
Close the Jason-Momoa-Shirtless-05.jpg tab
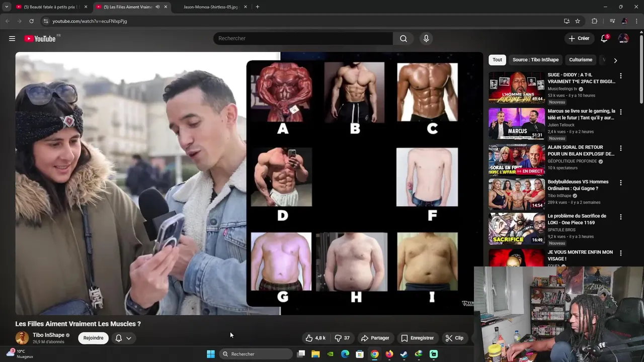pos(245,7)
